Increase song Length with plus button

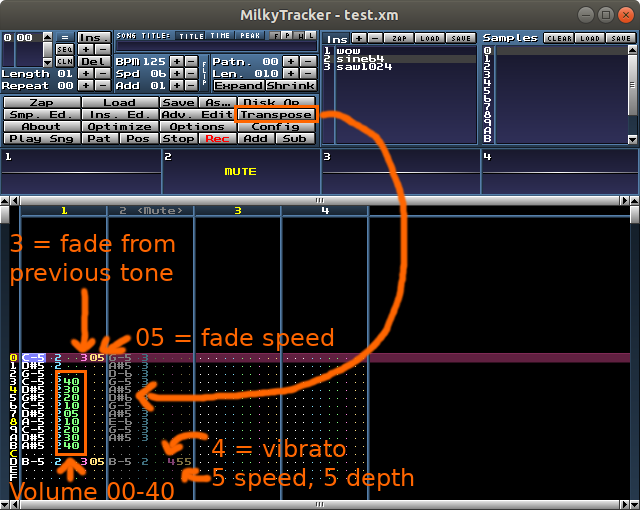(86, 73)
